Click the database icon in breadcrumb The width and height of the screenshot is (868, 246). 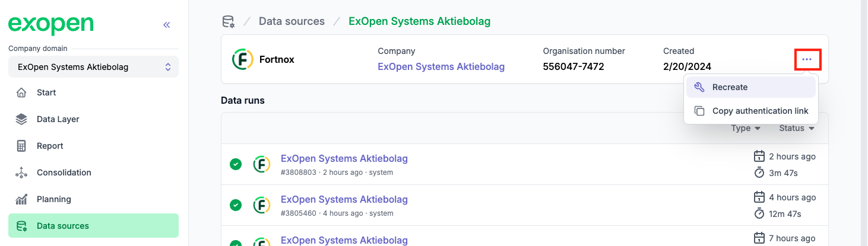[x=228, y=22]
